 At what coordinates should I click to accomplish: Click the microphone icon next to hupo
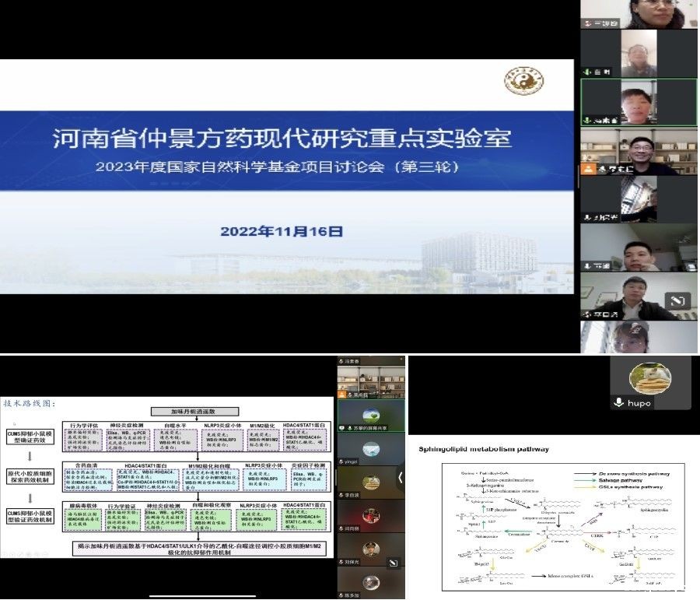[619, 403]
